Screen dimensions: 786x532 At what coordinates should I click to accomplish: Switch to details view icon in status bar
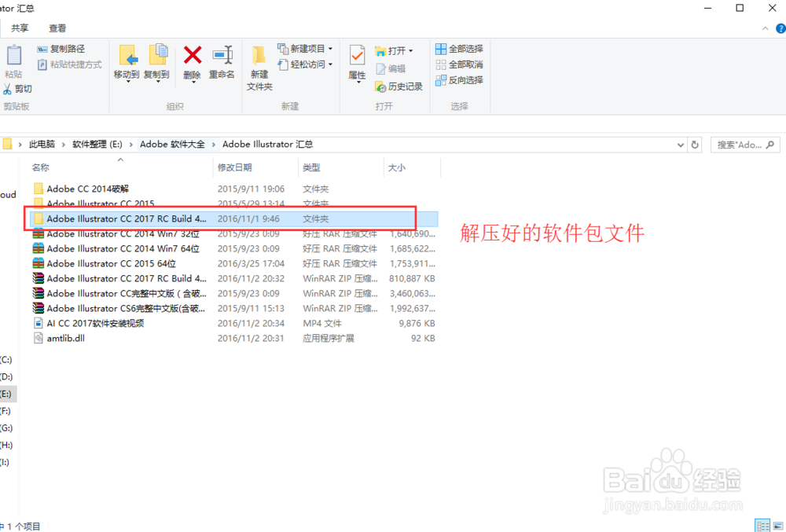tap(763, 526)
